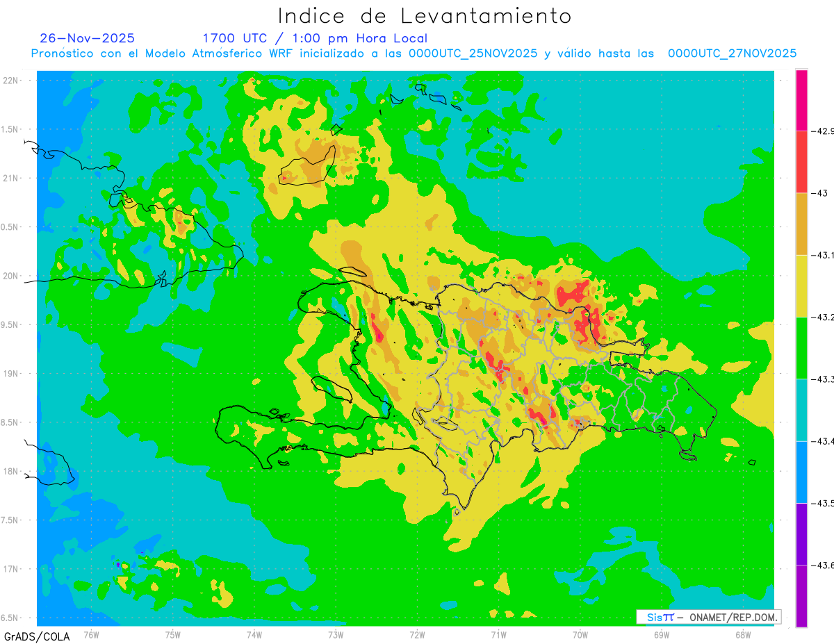Select the green color bar segment between -43.2 and -43.3

point(801,347)
